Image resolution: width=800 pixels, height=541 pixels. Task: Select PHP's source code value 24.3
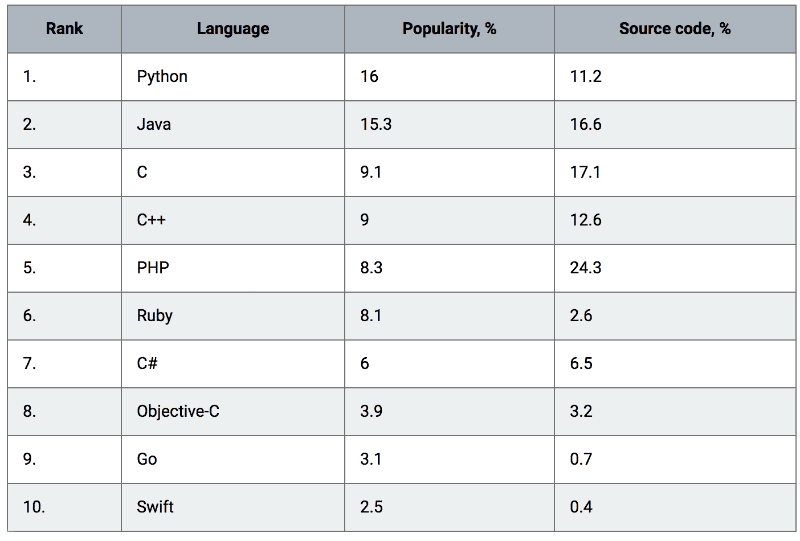click(x=586, y=268)
